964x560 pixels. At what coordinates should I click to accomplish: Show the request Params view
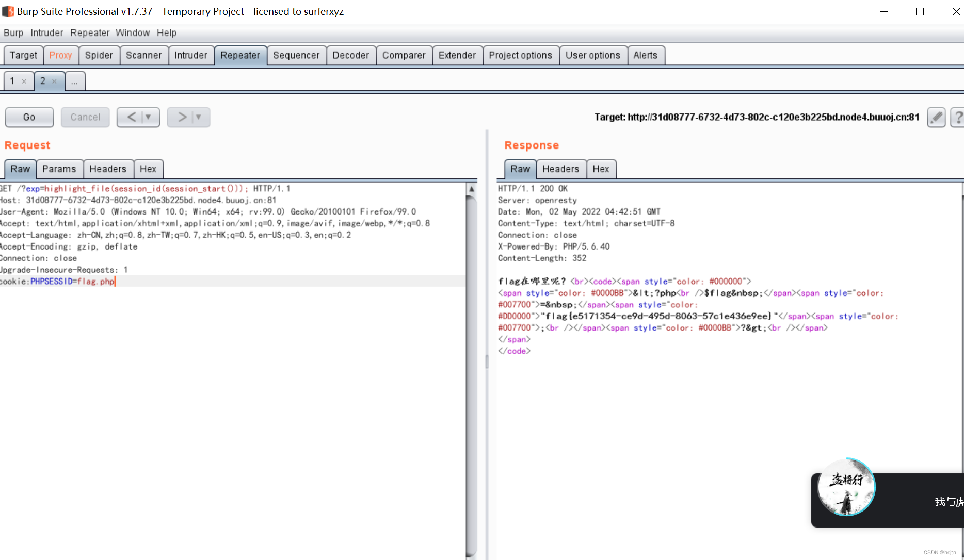point(59,169)
